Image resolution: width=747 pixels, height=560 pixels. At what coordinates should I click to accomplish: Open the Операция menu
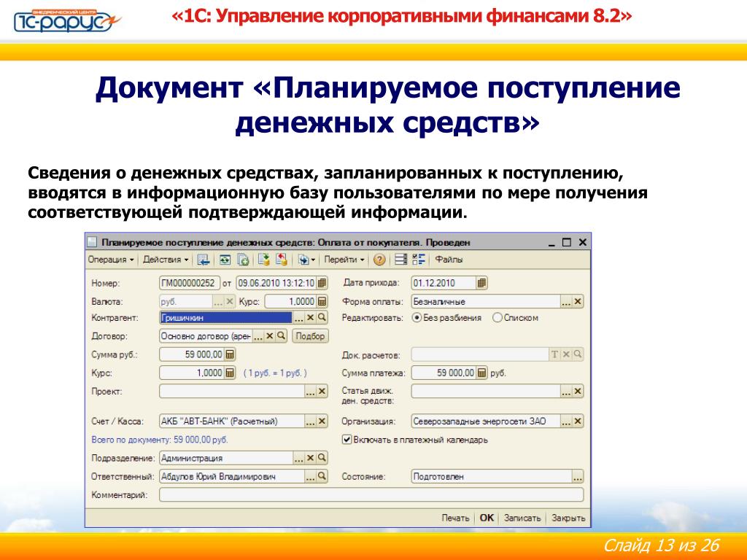pyautogui.click(x=111, y=260)
